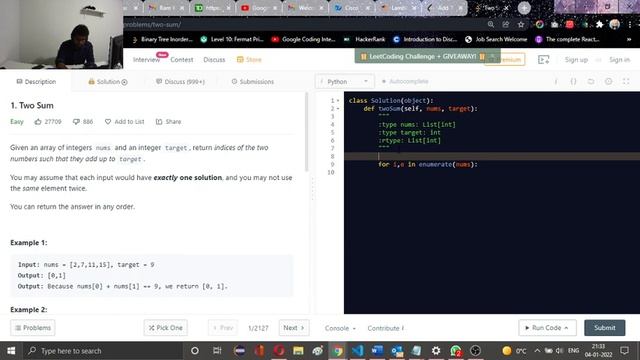The height and width of the screenshot is (360, 640).
Task: Open Word from the taskbar
Action: (x=377, y=351)
